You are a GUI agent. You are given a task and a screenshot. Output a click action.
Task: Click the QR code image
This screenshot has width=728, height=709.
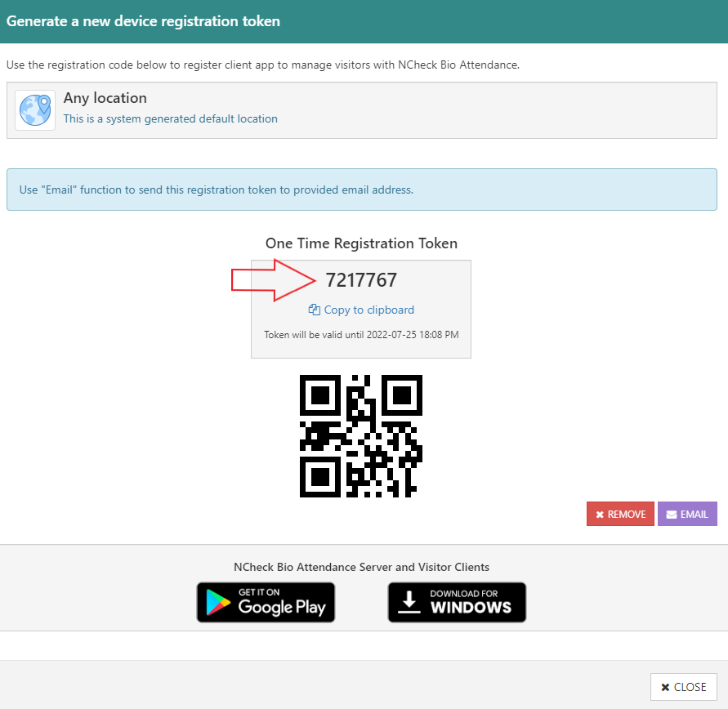tap(361, 435)
